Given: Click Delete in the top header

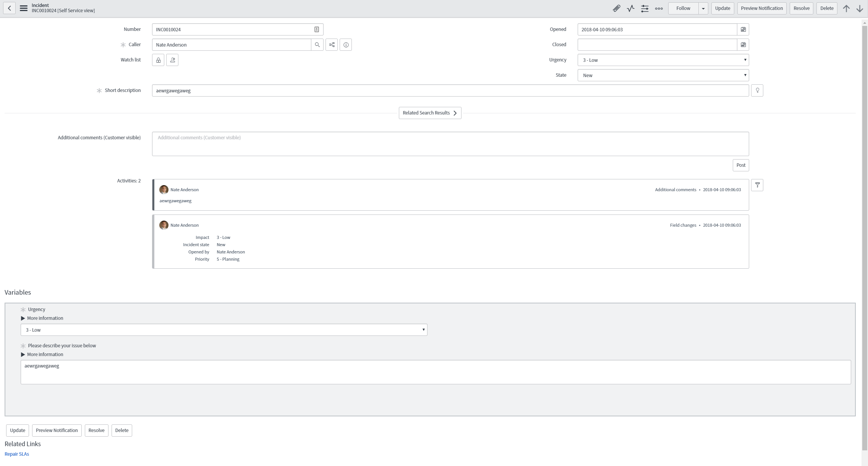Looking at the screenshot, I should 827,8.
